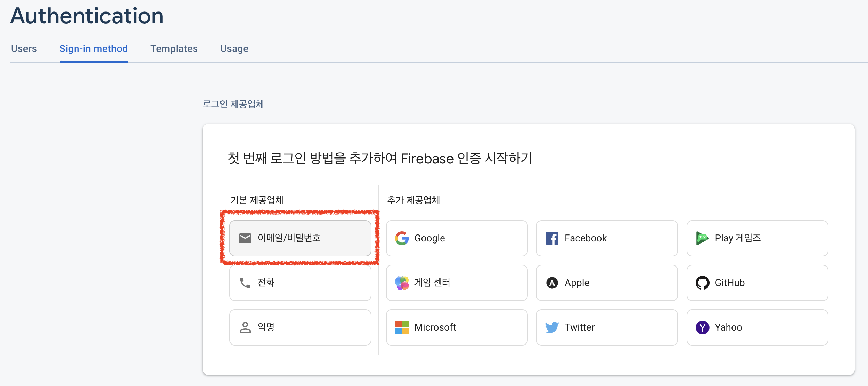This screenshot has height=386, width=868.
Task: Click the Microsoft four-square logo
Action: (402, 327)
